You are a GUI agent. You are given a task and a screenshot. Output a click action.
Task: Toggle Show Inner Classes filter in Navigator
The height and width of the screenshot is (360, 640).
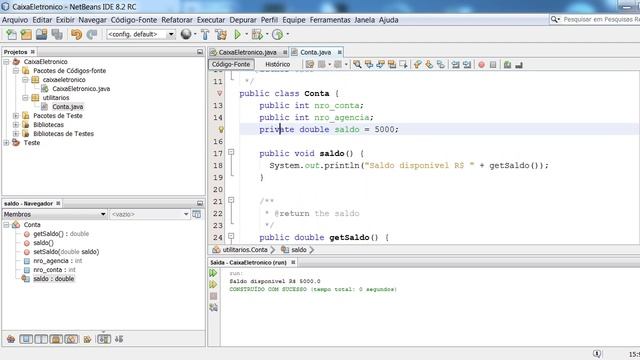tap(71, 339)
